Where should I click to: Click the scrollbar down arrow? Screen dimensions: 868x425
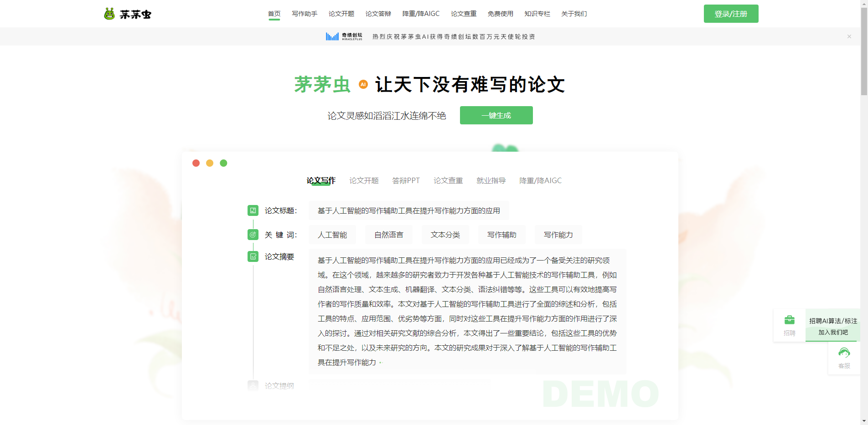[864, 421]
